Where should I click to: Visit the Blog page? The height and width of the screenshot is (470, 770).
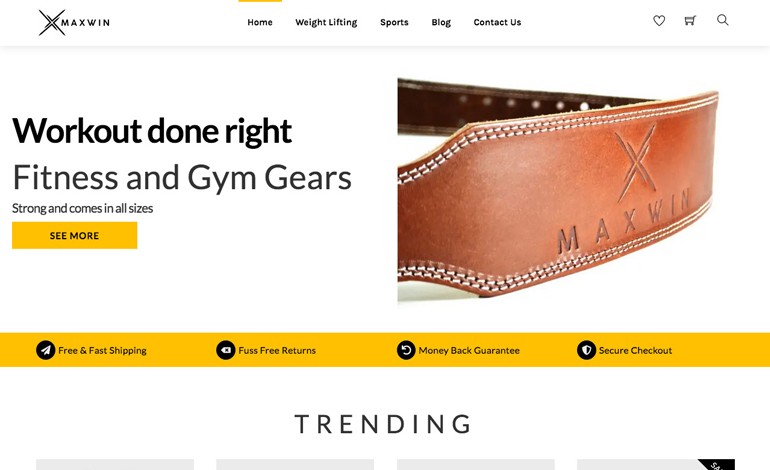(441, 22)
